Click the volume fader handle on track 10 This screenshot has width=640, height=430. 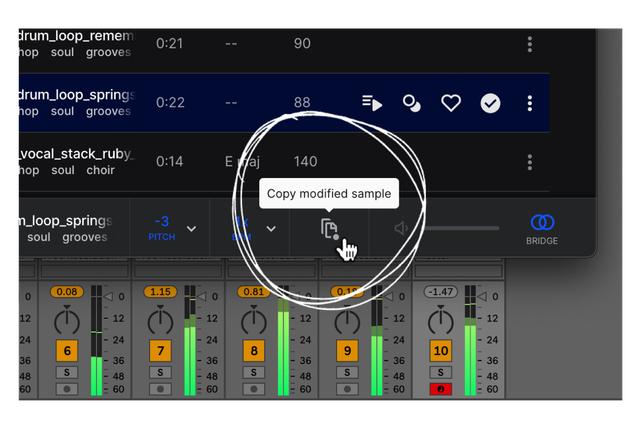[482, 297]
